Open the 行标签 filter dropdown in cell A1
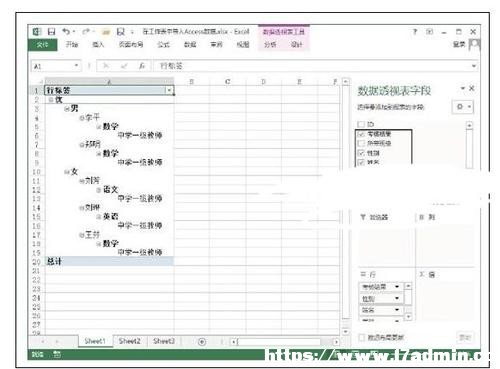 [x=169, y=90]
